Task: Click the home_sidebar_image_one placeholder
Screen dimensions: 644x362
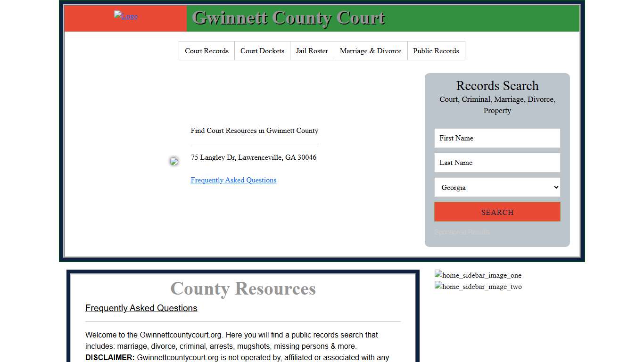Action: point(478,275)
